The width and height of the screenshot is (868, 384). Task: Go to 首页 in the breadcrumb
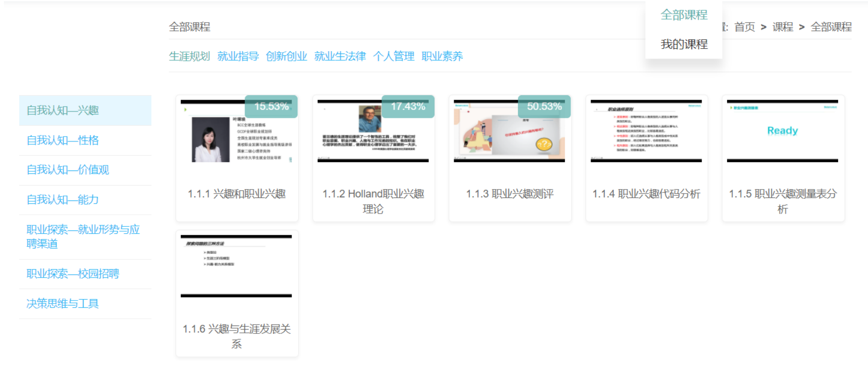click(744, 27)
